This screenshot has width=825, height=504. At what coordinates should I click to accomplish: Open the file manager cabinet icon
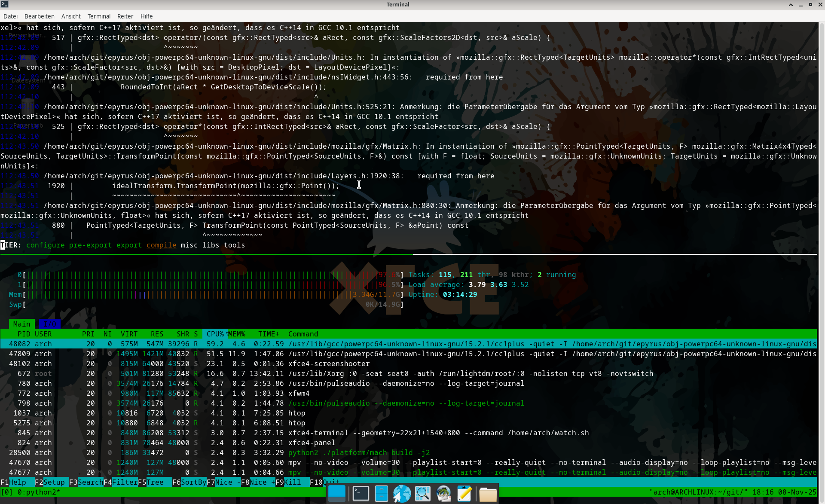tap(381, 494)
